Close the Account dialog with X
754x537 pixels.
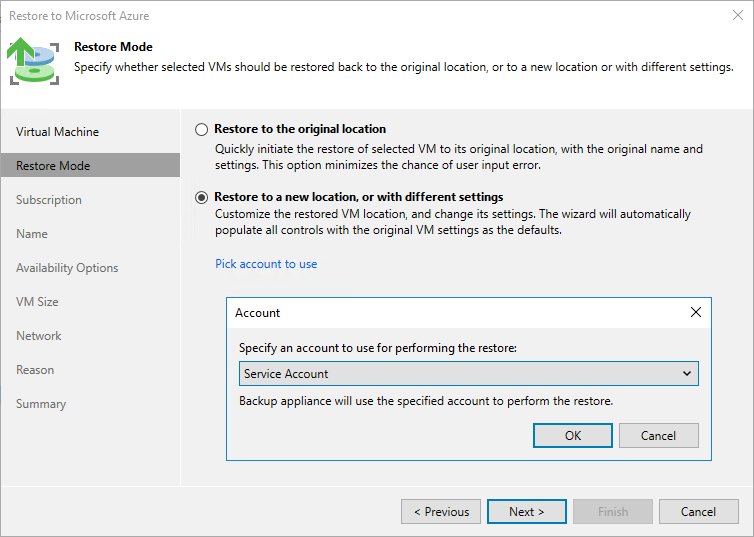coord(696,312)
